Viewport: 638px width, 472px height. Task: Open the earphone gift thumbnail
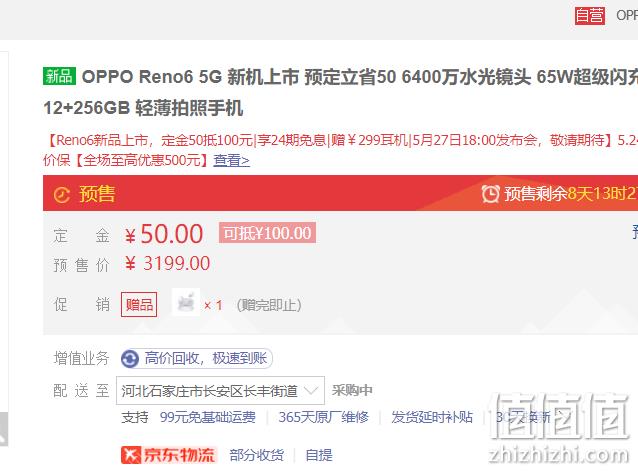point(186,302)
